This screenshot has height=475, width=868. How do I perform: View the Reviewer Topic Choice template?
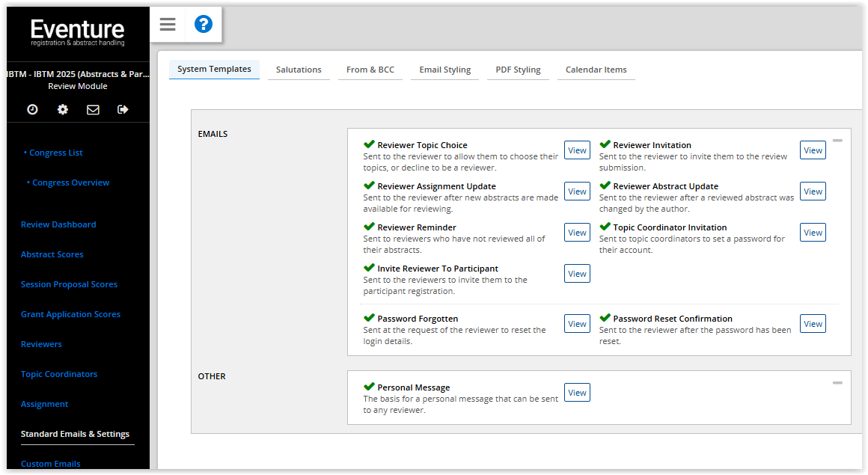[x=577, y=150]
